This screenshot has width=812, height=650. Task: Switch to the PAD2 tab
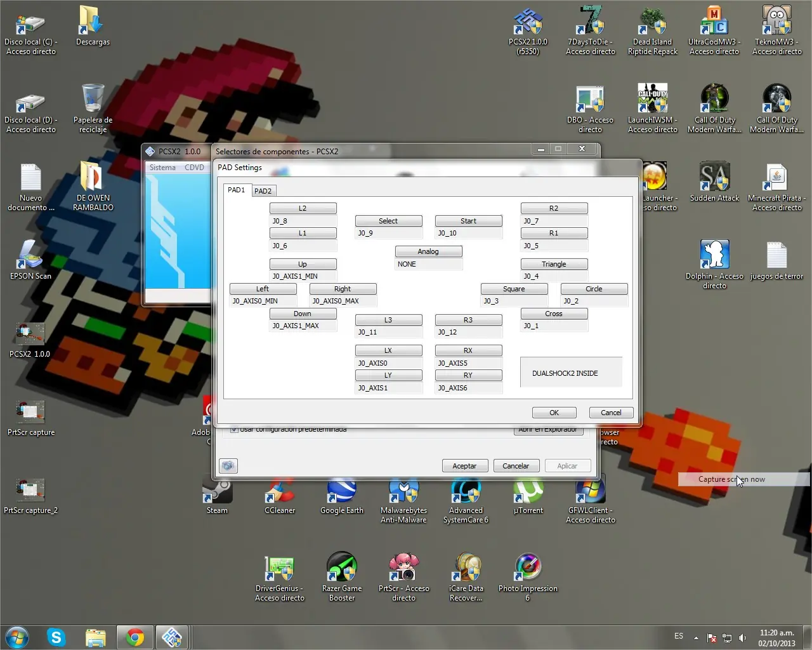pos(263,191)
